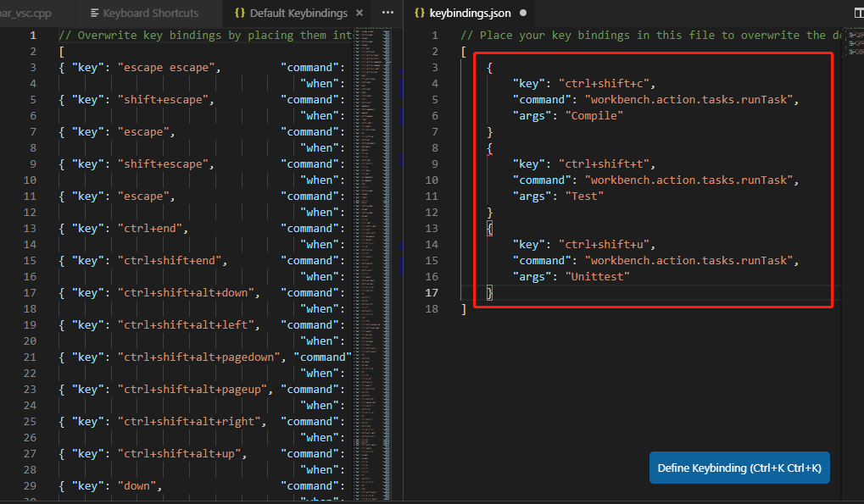
Task: Click the closing bracket on line 18
Action: click(x=464, y=309)
